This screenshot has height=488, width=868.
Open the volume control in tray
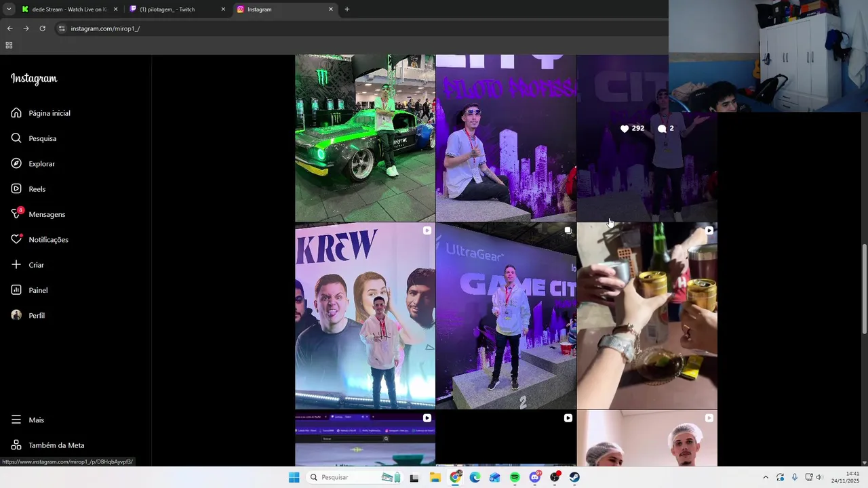(x=819, y=477)
